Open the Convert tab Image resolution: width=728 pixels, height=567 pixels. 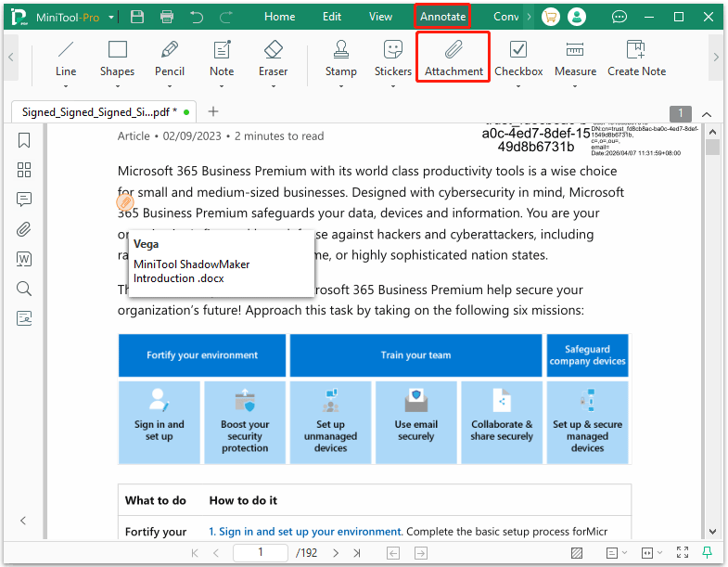505,17
